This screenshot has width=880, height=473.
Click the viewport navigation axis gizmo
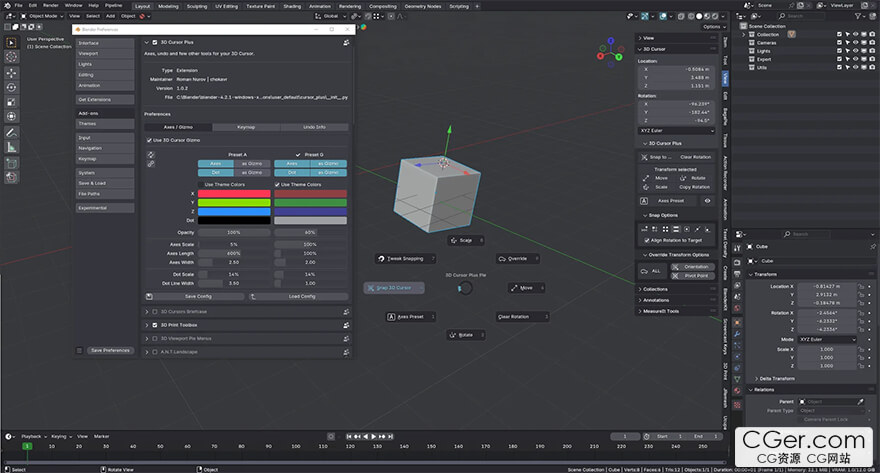point(610,52)
